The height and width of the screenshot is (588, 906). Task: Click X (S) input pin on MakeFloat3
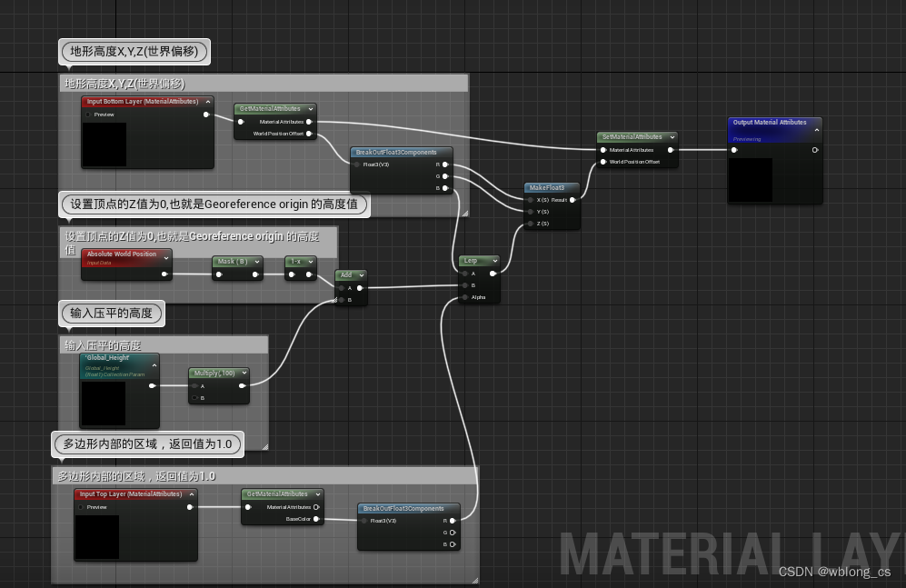pos(531,200)
